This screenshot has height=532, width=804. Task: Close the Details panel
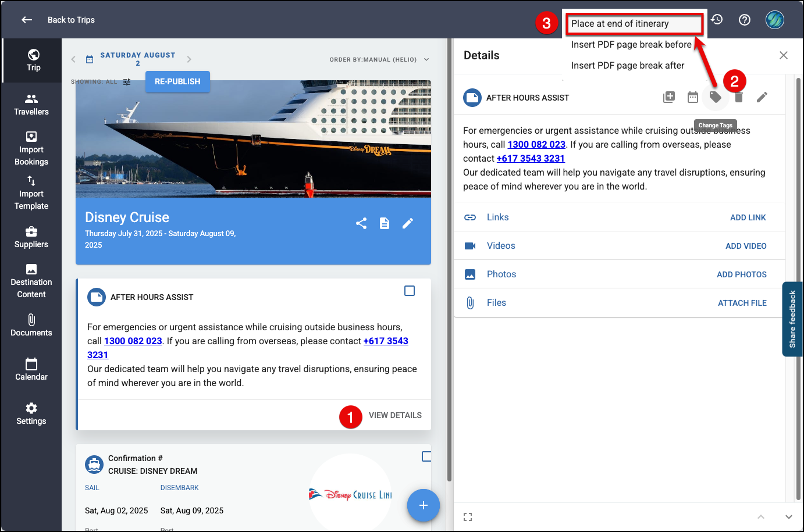(784, 55)
